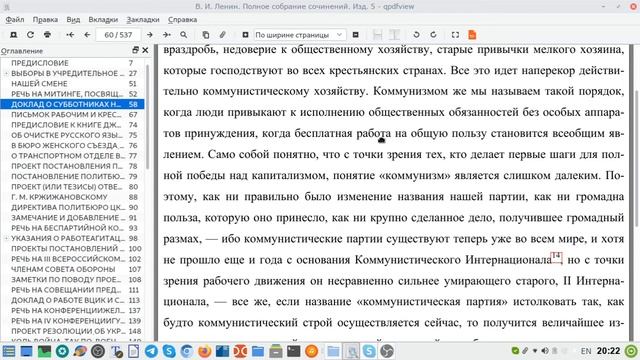Open the Закладки menu

(x=143, y=19)
